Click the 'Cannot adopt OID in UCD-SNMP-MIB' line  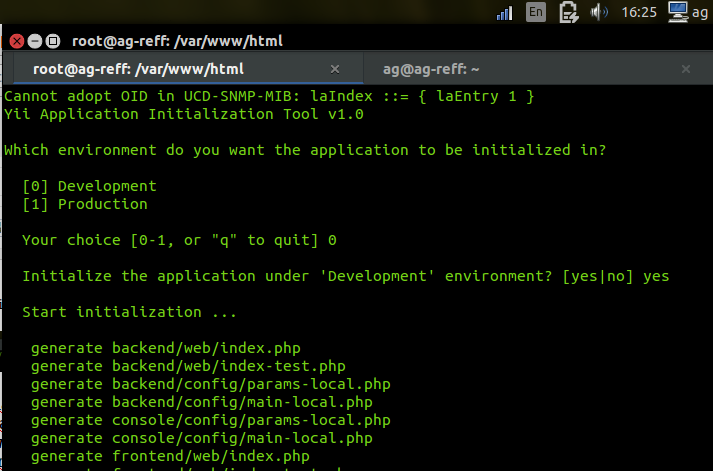269,96
